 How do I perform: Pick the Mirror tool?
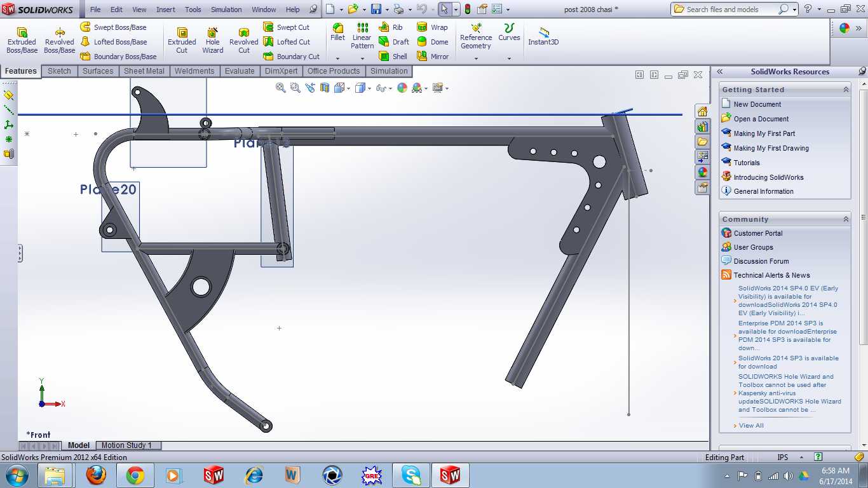(x=433, y=56)
